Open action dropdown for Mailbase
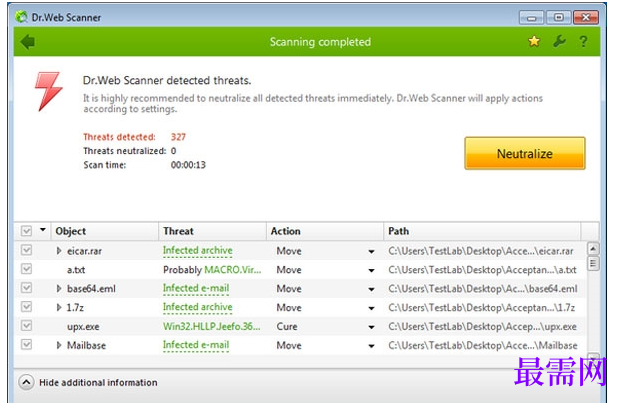Screen dimensions: 626x403 point(371,346)
